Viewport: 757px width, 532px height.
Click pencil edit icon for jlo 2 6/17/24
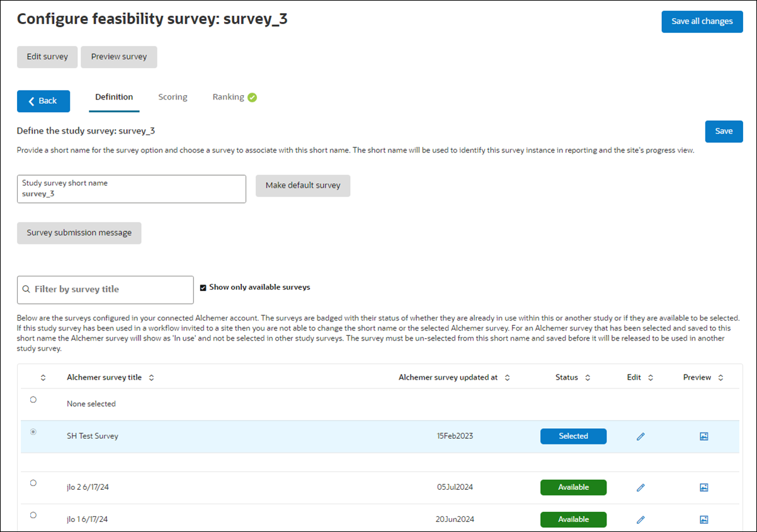[x=640, y=487]
